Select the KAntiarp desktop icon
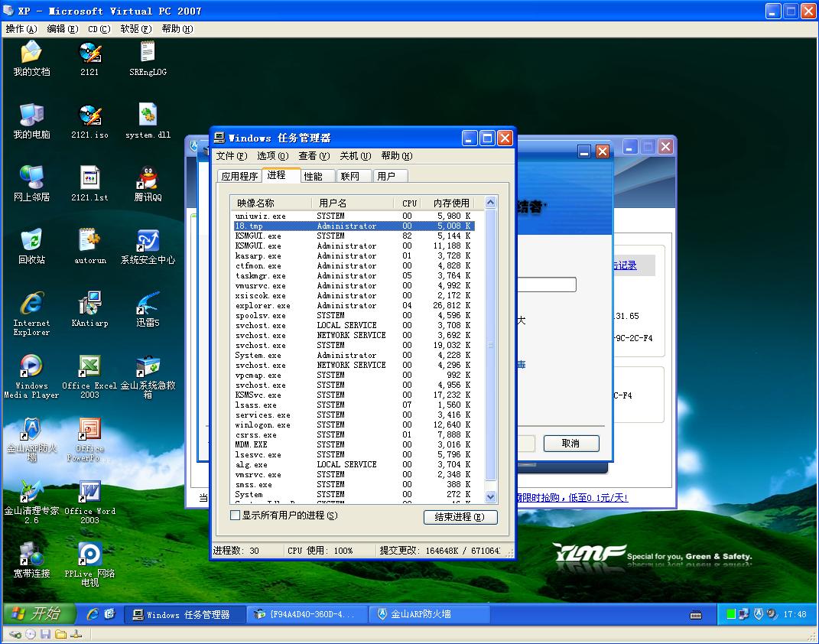 pyautogui.click(x=89, y=304)
